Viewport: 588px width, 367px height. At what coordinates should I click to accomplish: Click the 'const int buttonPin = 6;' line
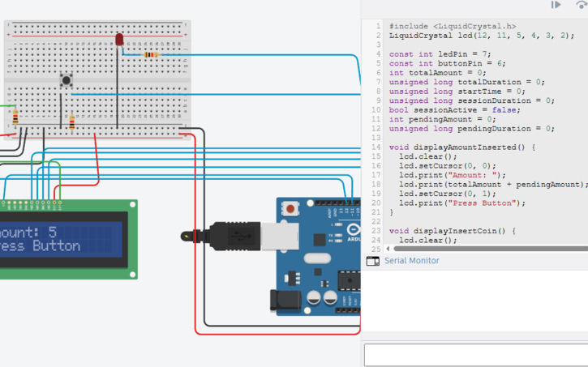448,63
